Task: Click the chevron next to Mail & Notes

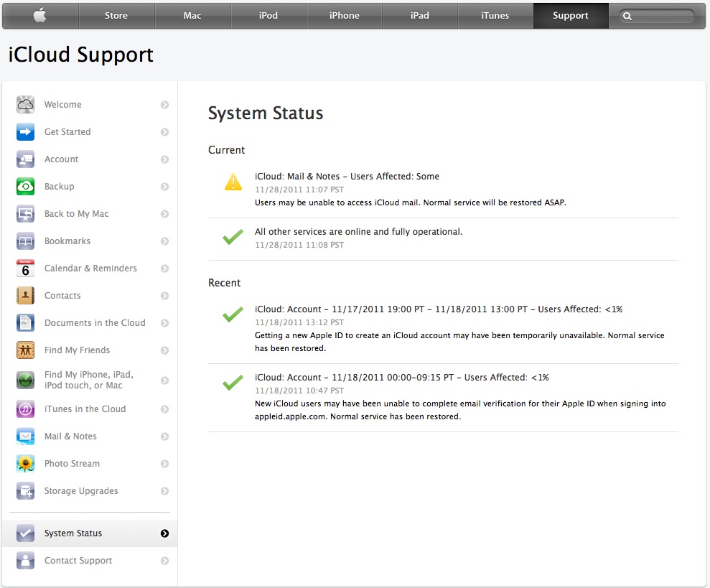Action: click(x=165, y=437)
